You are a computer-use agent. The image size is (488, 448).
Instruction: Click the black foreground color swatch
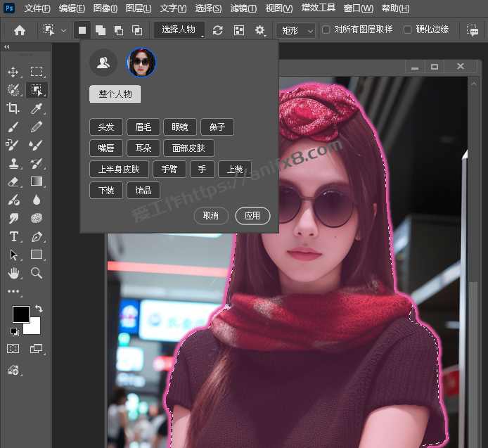tap(20, 314)
